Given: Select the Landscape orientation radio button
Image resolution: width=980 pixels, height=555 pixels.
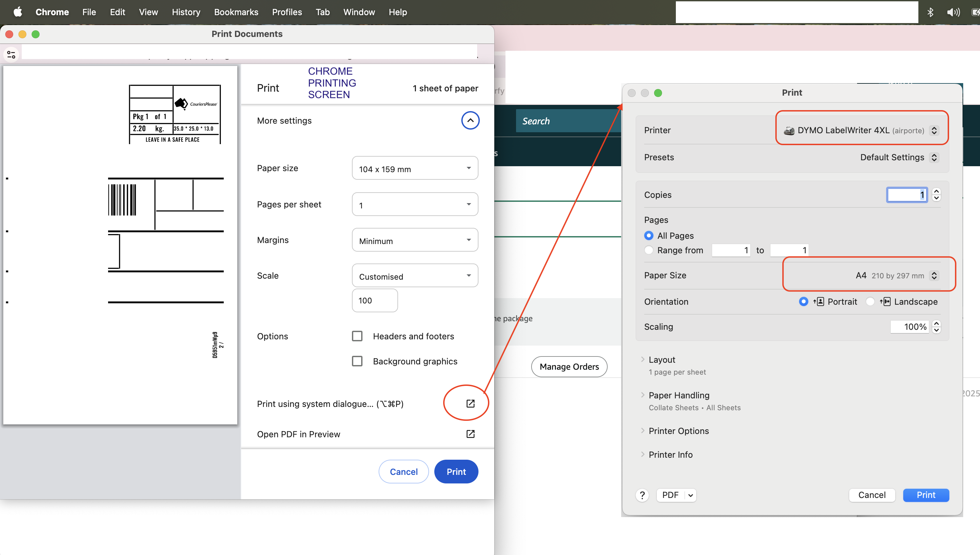Looking at the screenshot, I should click(870, 301).
